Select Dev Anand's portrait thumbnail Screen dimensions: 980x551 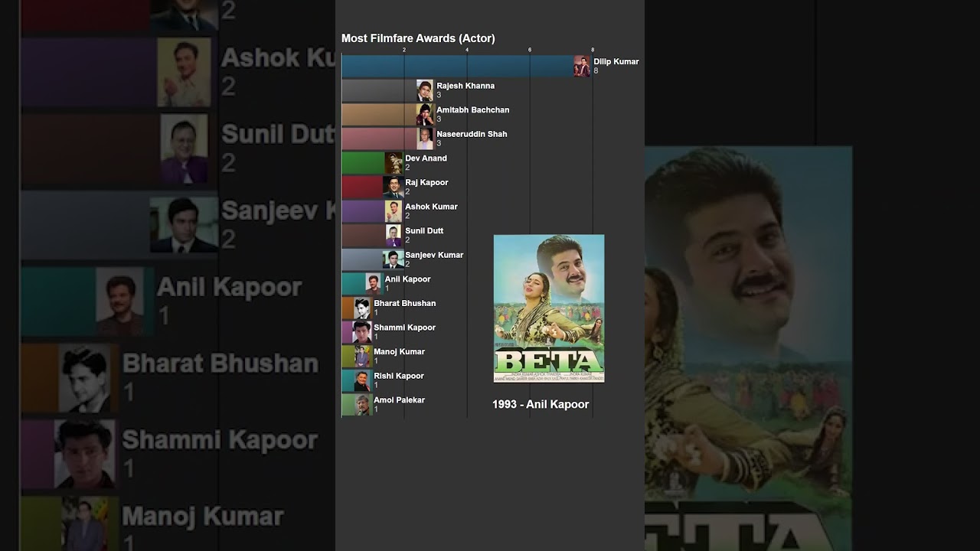[394, 163]
